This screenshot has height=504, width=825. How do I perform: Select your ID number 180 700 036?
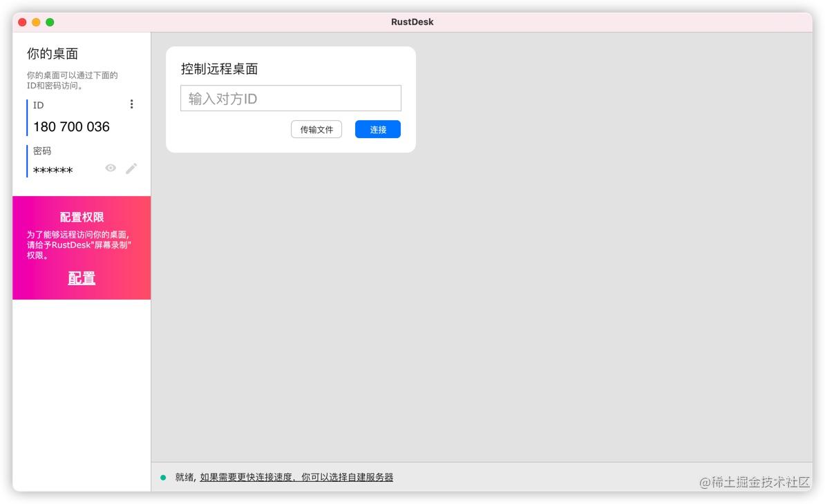(71, 126)
